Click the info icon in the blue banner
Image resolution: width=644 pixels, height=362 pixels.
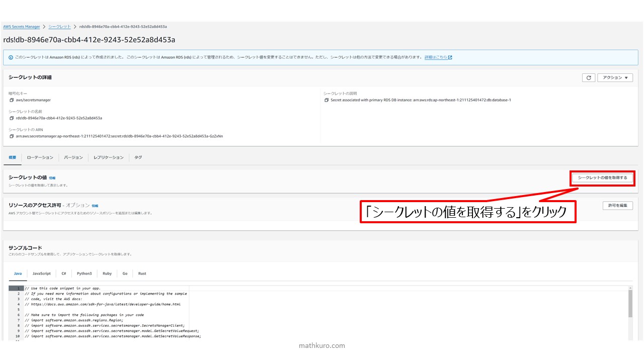(x=11, y=57)
